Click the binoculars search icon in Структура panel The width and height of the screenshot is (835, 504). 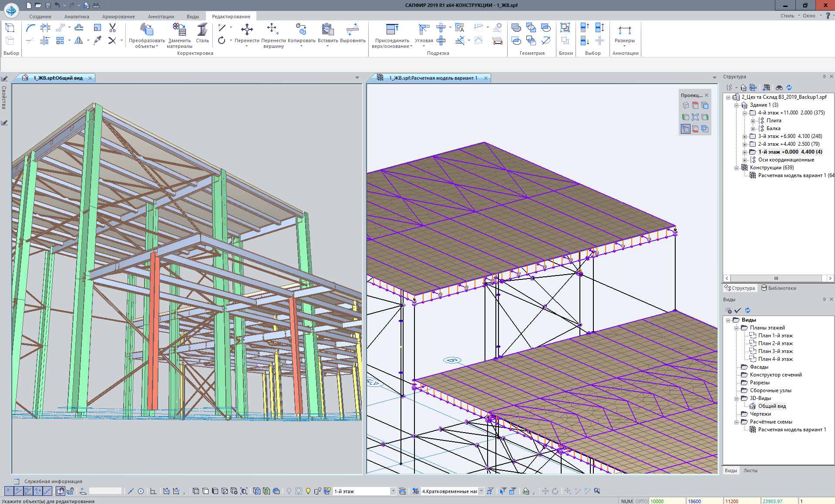click(779, 87)
